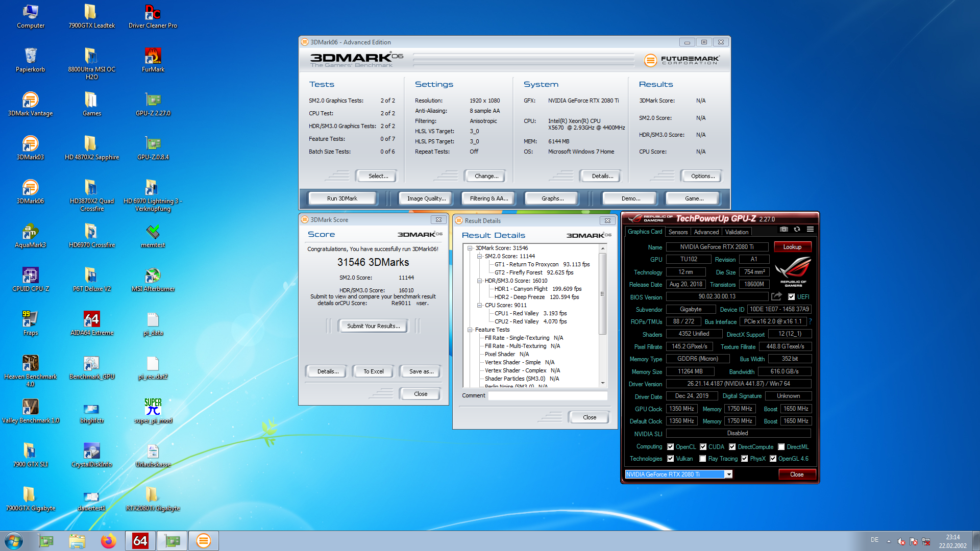
Task: Collapse the SM2.0 Score tree node
Action: point(479,256)
